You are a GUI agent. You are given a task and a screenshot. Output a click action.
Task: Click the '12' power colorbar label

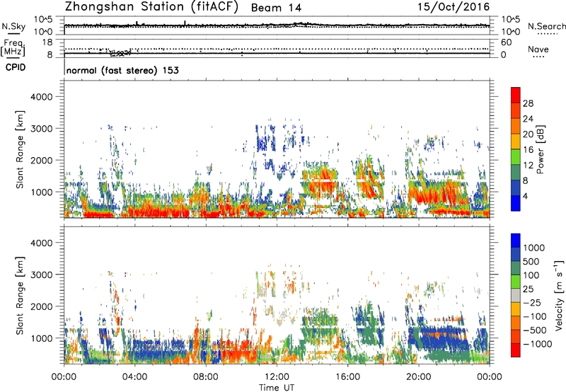(528, 166)
